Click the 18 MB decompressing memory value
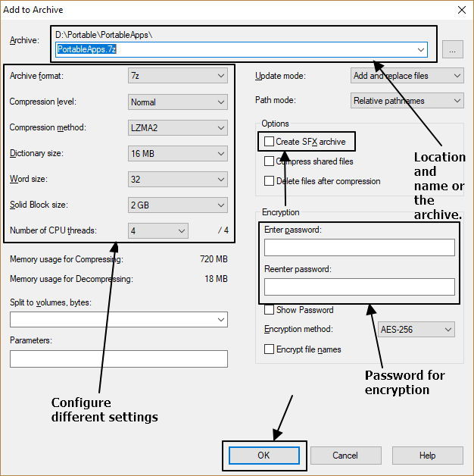 pyautogui.click(x=216, y=279)
